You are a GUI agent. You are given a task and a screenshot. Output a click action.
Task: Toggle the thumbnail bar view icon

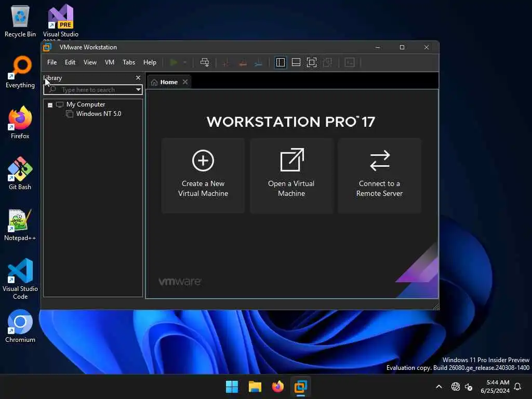296,62
